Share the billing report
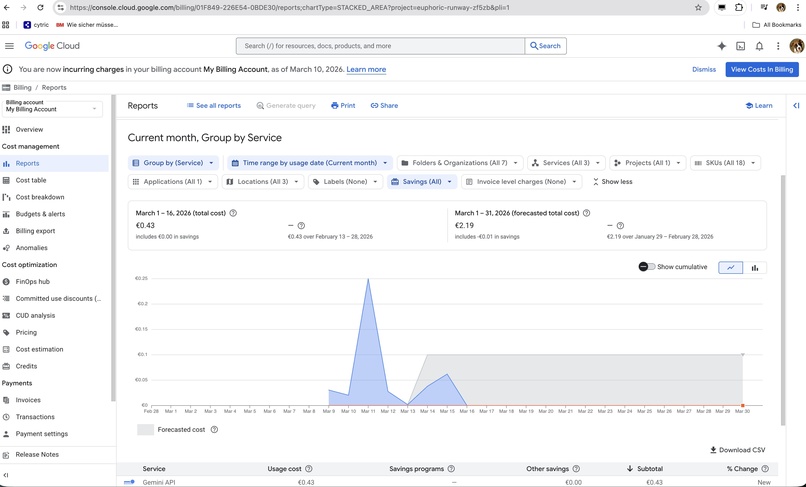806x487 pixels. click(384, 105)
